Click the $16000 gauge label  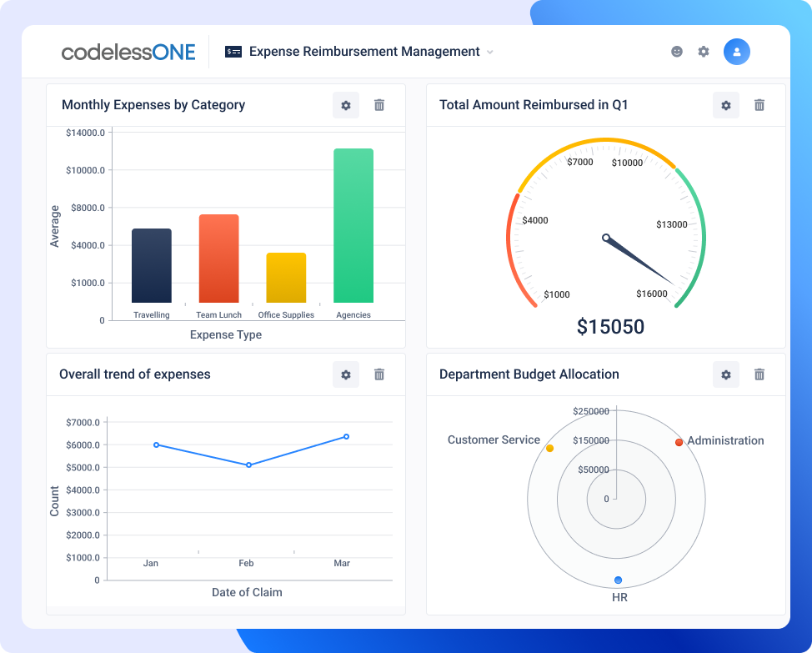tap(651, 294)
